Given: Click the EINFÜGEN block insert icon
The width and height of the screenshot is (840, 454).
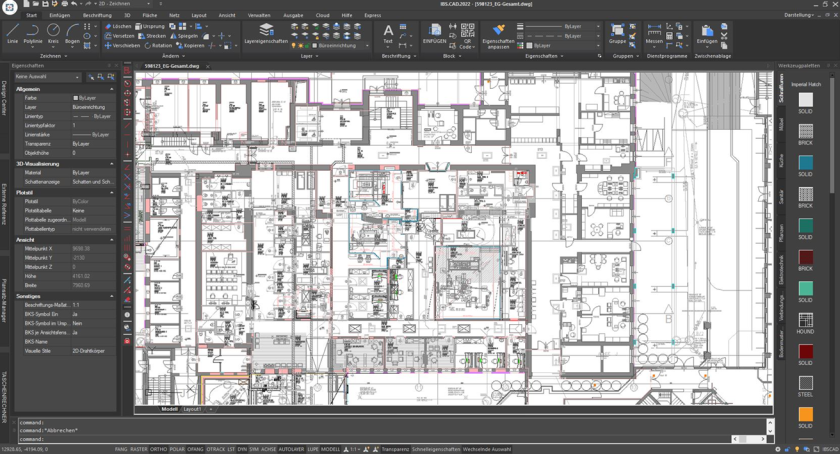Looking at the screenshot, I should [434, 34].
